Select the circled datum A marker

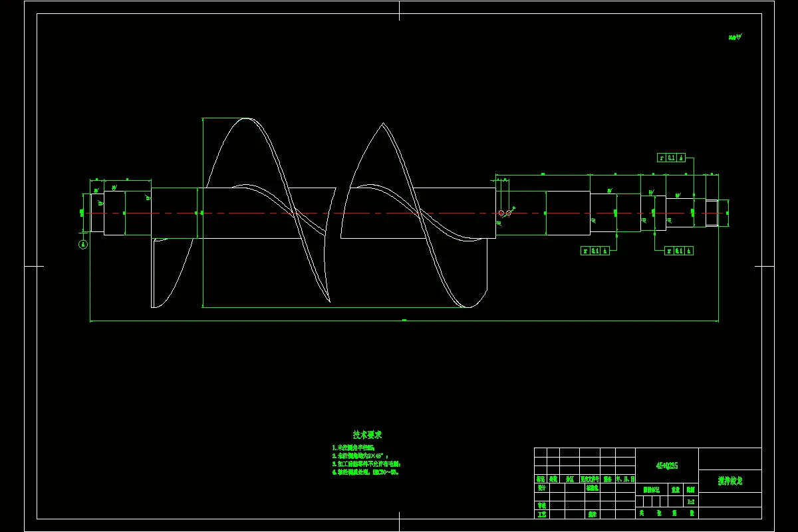(83, 244)
